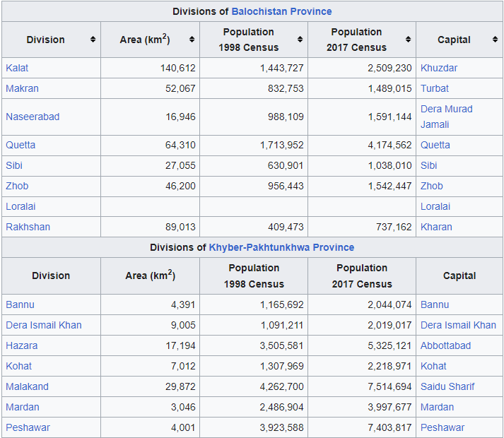The image size is (504, 438).
Task: Sort by Population 2017 Census arrows
Action: (x=408, y=40)
